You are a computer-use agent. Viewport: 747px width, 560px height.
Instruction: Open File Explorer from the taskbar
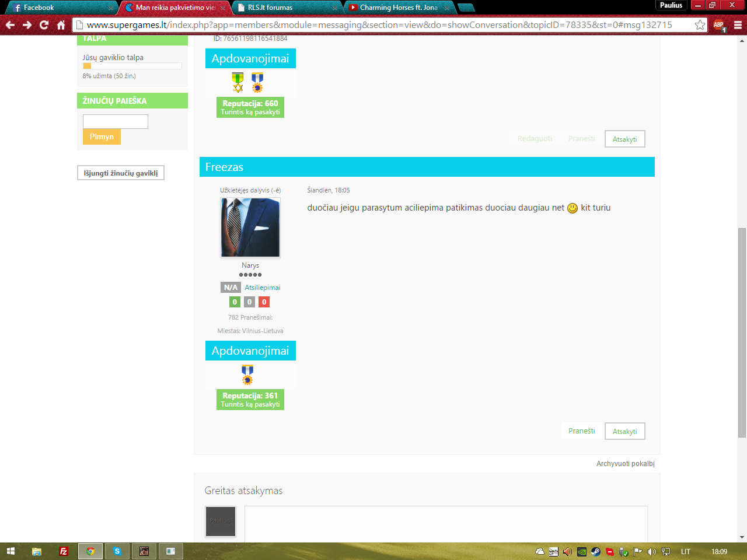pyautogui.click(x=37, y=551)
